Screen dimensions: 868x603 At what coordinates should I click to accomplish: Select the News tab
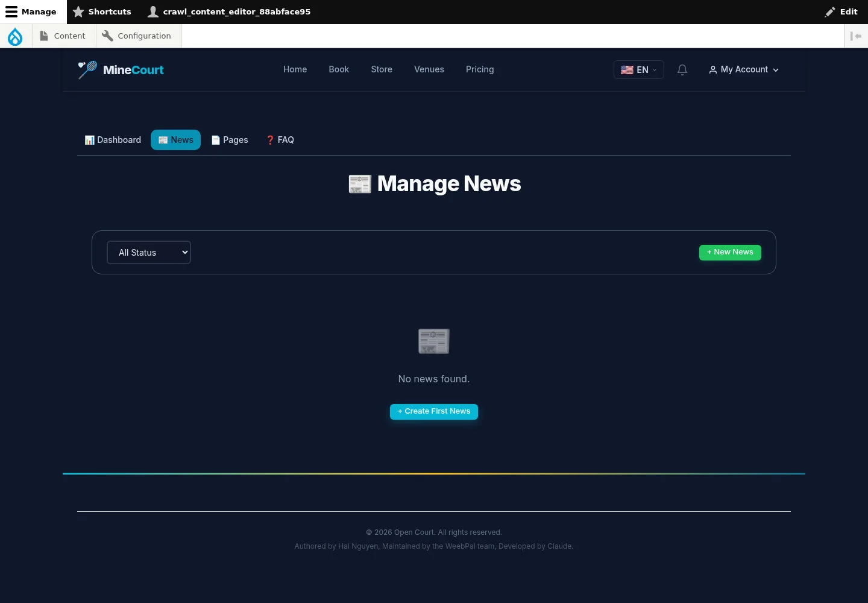click(175, 140)
